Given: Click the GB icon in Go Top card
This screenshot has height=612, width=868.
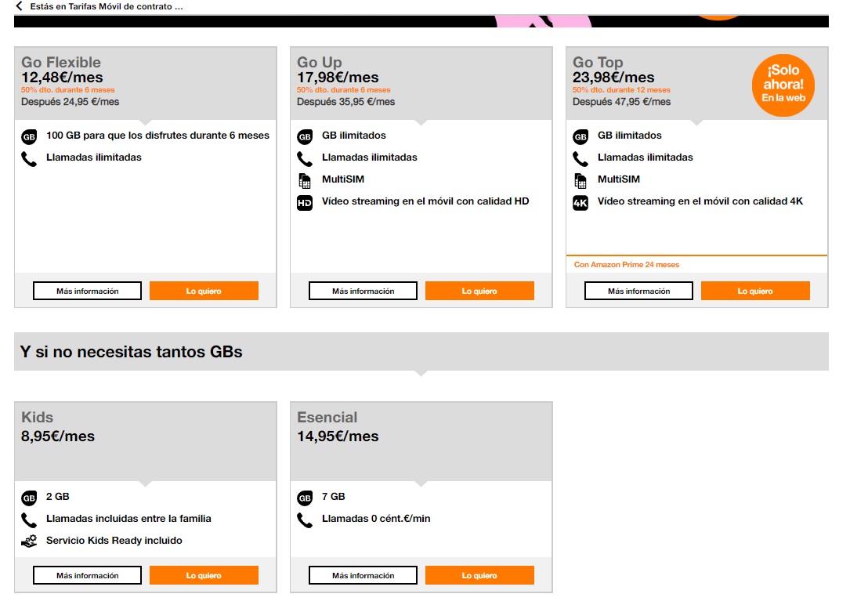Looking at the screenshot, I should pyautogui.click(x=580, y=136).
